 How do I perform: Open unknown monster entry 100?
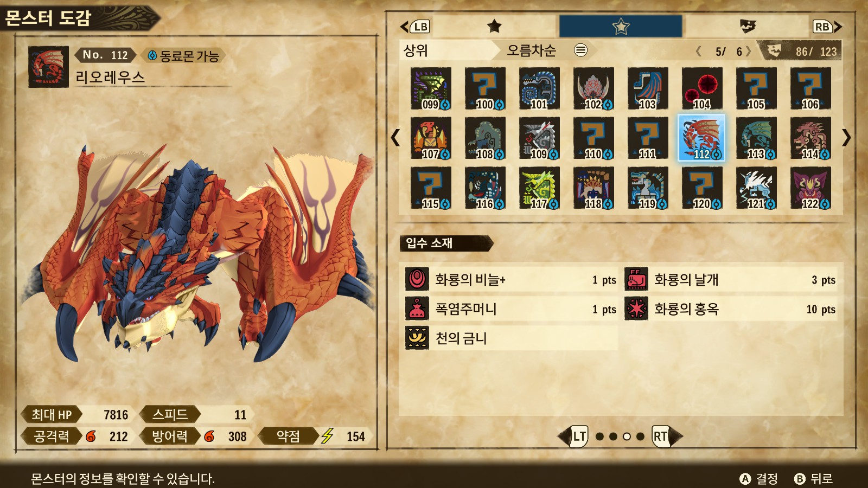pos(485,88)
